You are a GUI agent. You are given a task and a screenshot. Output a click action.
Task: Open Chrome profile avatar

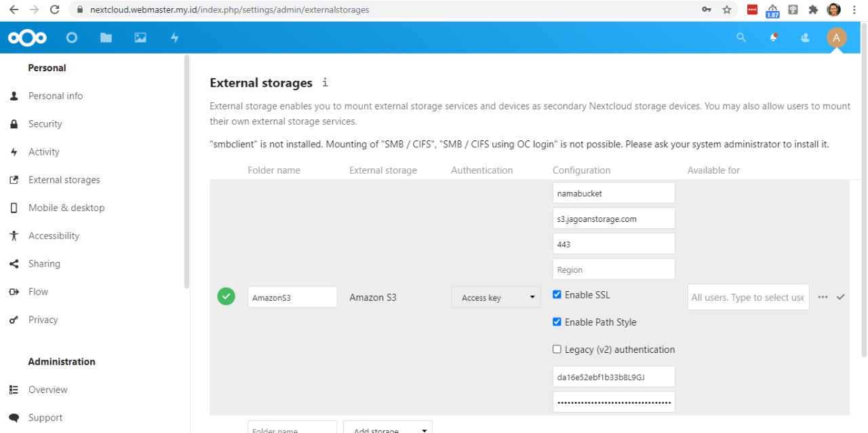click(834, 10)
